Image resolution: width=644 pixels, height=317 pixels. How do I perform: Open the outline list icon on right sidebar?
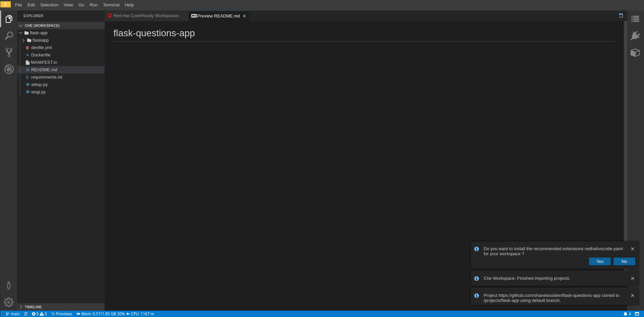pos(635,19)
